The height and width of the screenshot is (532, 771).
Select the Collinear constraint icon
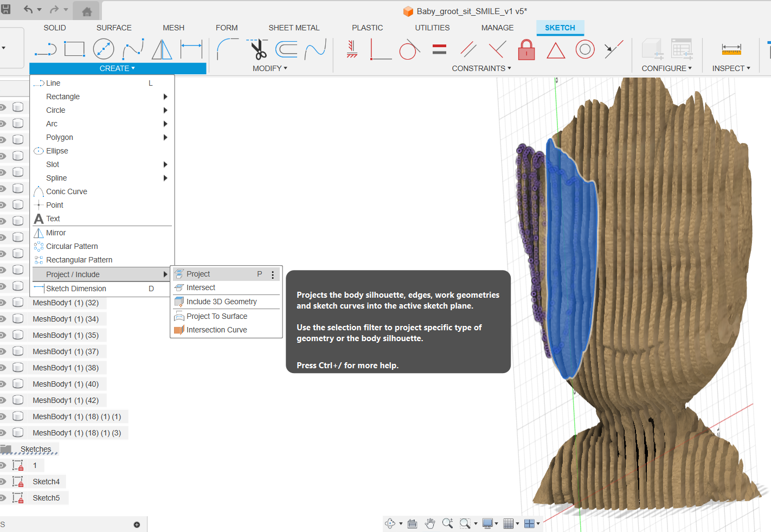614,49
